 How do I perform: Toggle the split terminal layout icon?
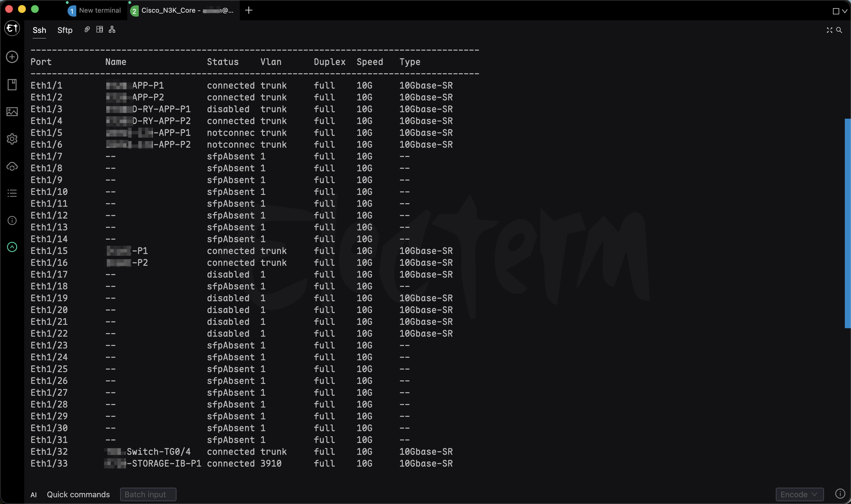pyautogui.click(x=100, y=30)
